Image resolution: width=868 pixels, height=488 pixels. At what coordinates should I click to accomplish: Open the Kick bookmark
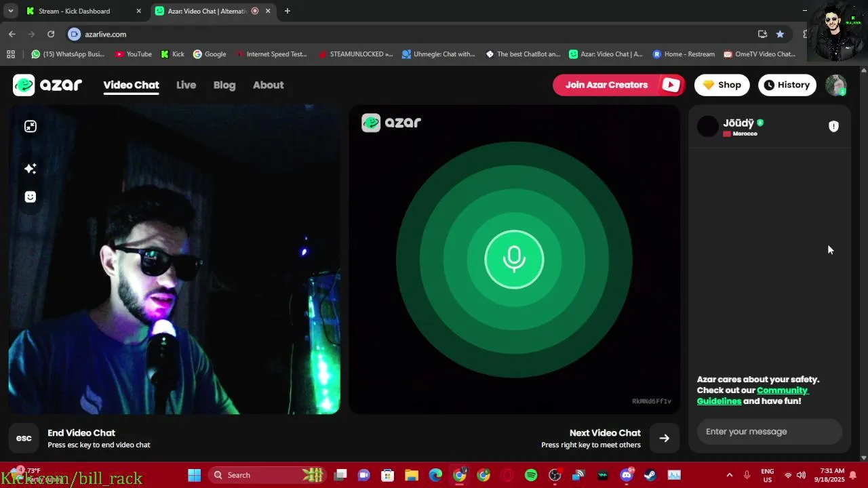[172, 54]
